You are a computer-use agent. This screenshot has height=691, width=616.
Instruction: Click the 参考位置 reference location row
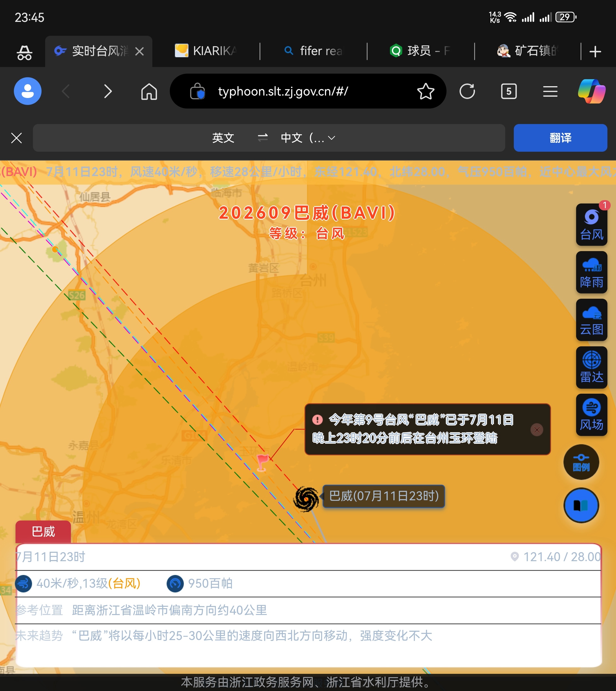coord(308,610)
